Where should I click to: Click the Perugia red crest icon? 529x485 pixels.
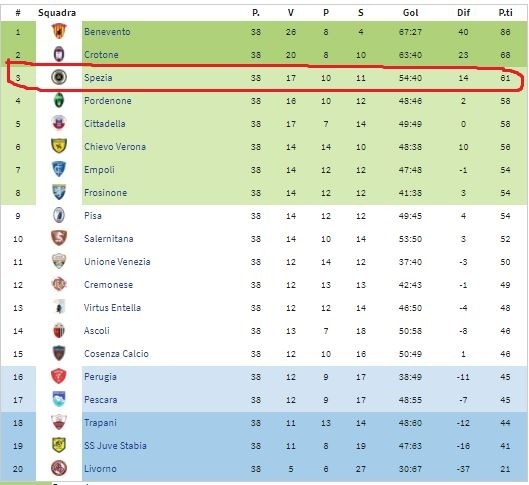tap(59, 376)
